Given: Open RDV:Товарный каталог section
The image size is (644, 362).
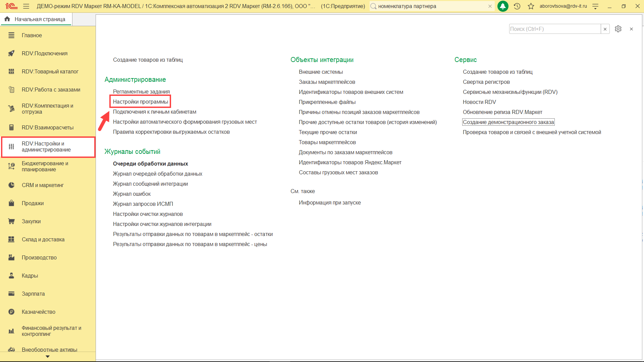Looking at the screenshot, I should tap(50, 71).
